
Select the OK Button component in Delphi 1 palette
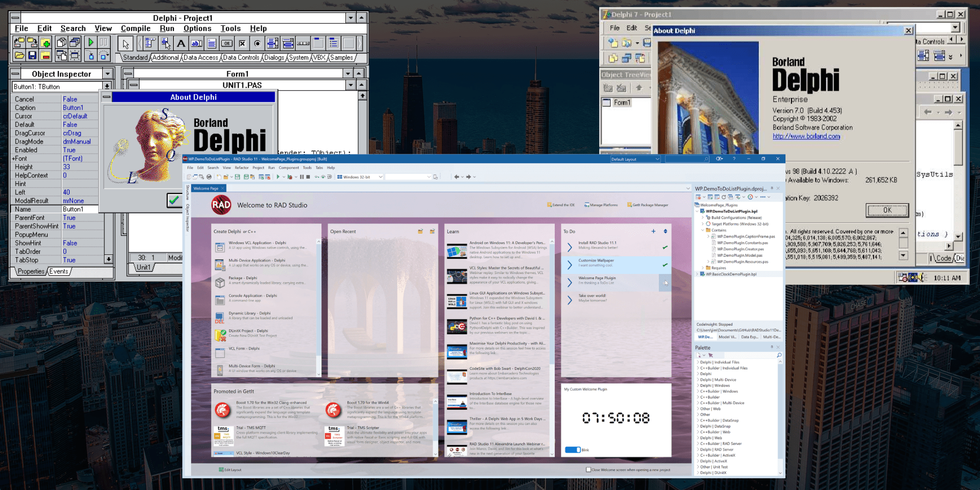click(227, 44)
